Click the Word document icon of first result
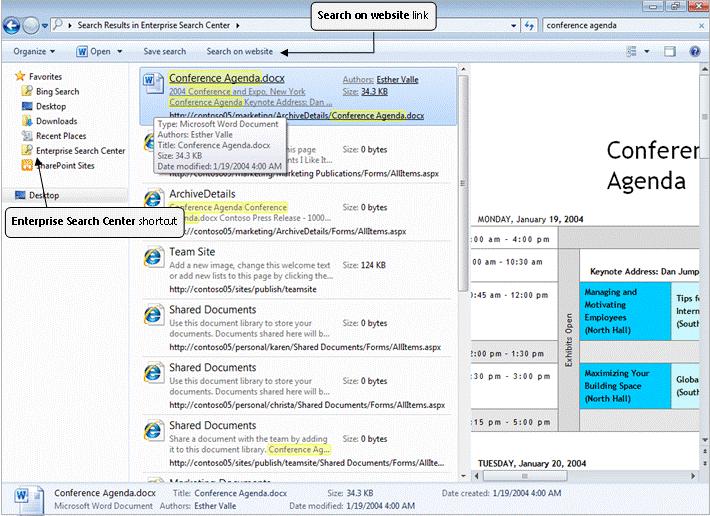 [154, 84]
